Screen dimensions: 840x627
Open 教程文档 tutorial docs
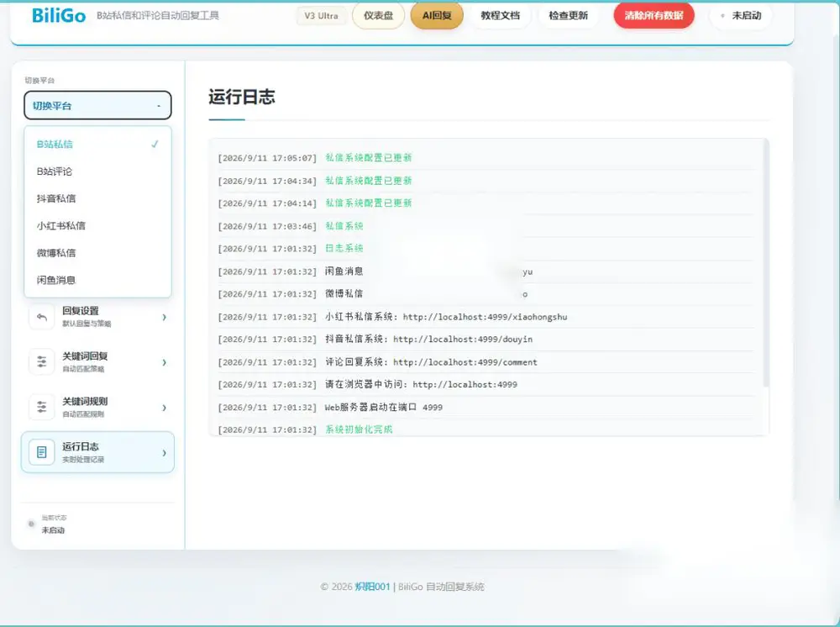(x=500, y=15)
